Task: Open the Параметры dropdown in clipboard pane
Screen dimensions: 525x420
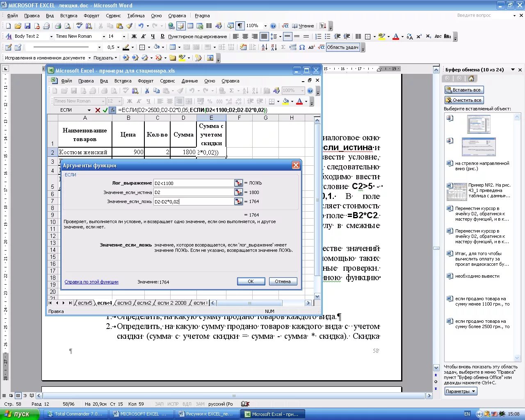Action: tap(461, 391)
